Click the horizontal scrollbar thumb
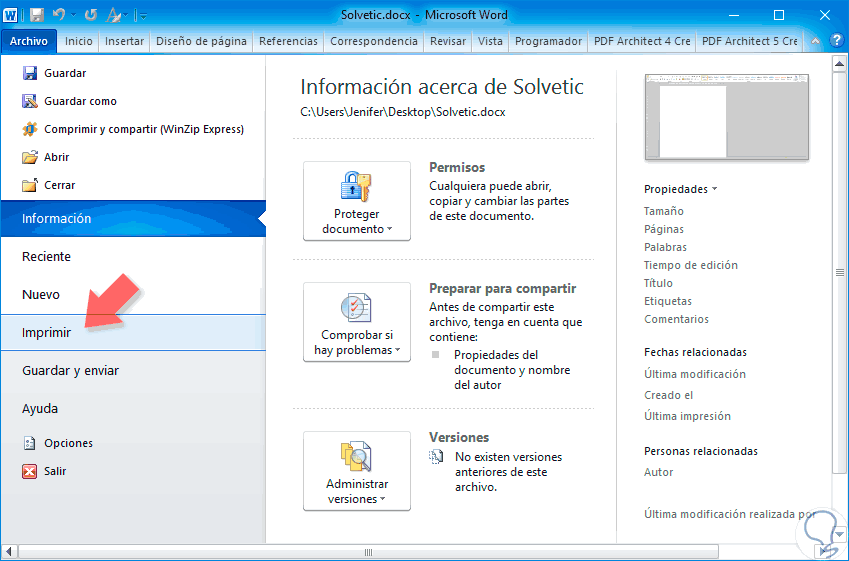The image size is (849, 561). click(x=368, y=552)
